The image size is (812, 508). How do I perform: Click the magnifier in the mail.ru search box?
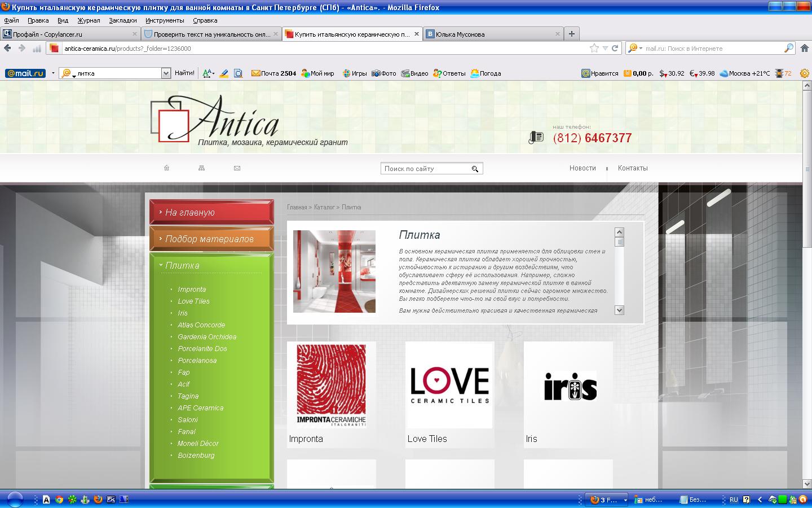(789, 49)
